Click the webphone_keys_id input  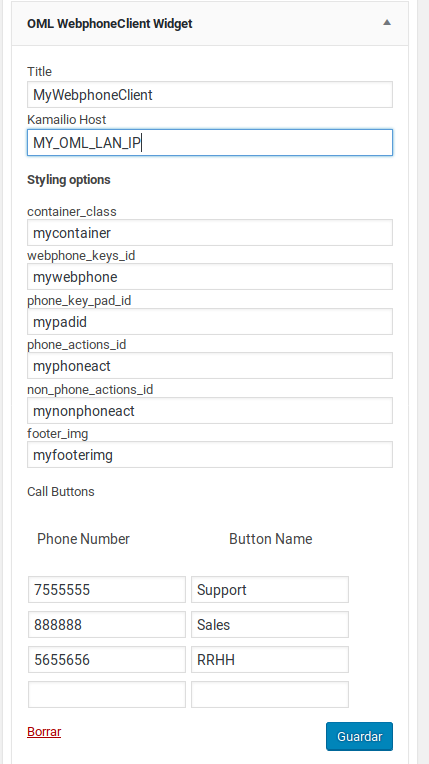tap(210, 277)
